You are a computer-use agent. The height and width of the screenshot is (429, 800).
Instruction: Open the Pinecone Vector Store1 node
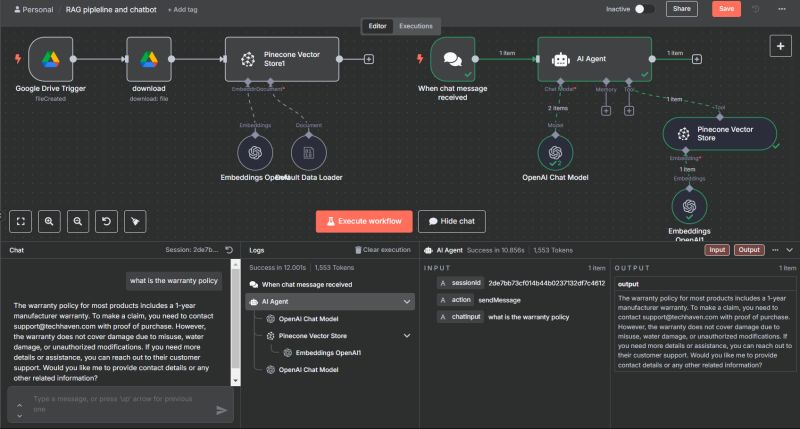click(282, 59)
